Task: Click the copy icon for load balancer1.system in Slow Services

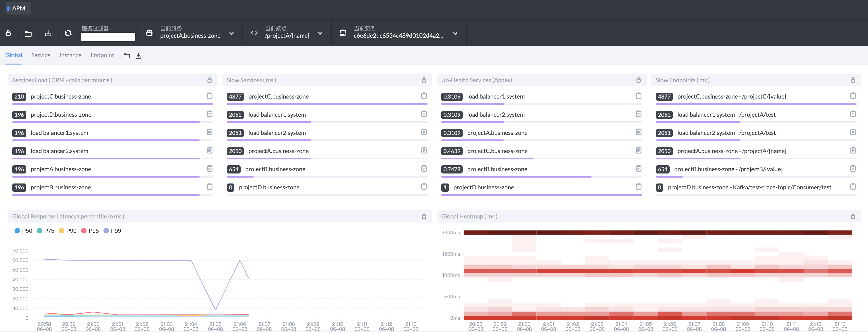Action: (x=424, y=114)
